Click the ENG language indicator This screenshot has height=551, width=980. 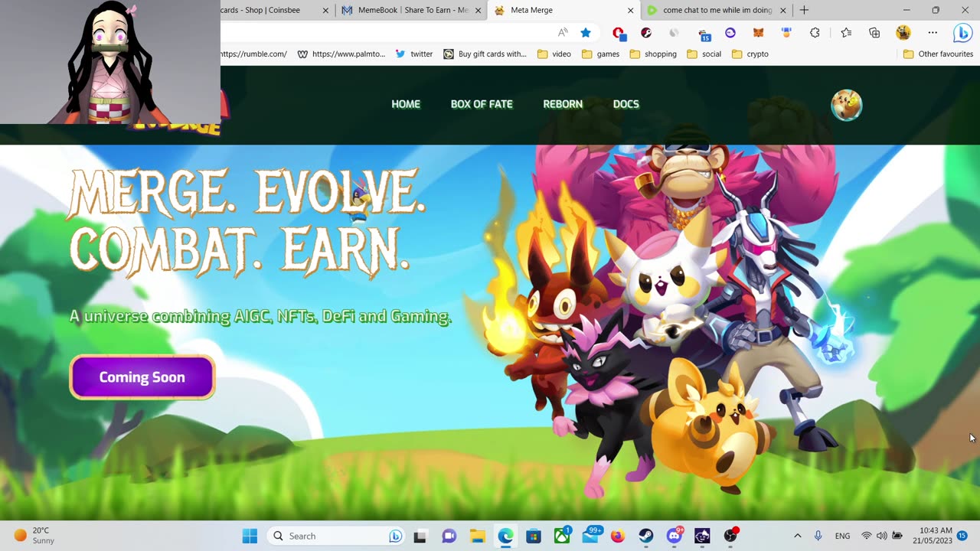point(842,536)
